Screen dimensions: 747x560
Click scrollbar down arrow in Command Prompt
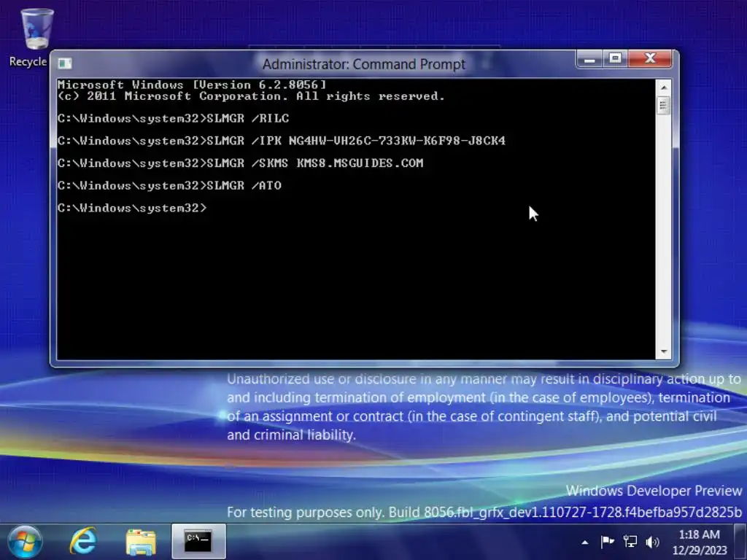point(664,352)
